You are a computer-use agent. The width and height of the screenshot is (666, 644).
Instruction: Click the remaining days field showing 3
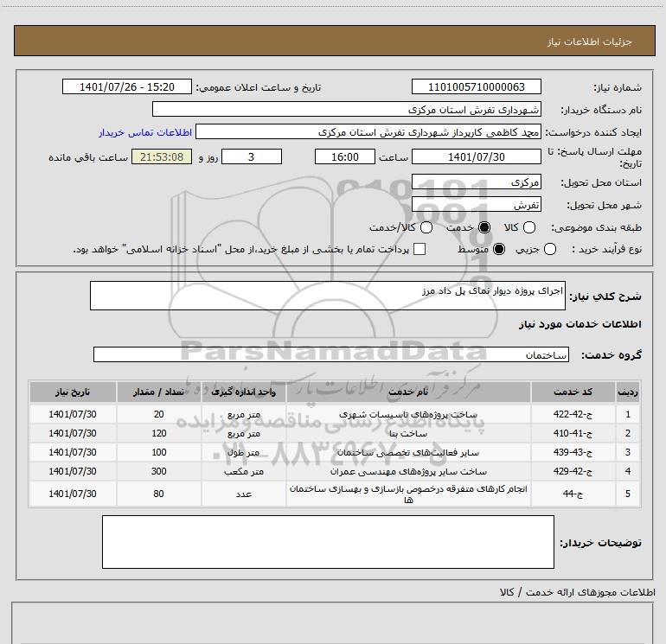pos(252,156)
